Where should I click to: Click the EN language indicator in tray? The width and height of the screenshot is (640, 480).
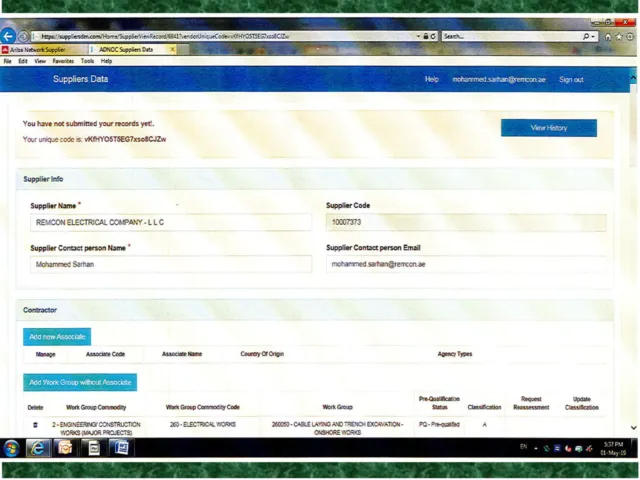523,447
